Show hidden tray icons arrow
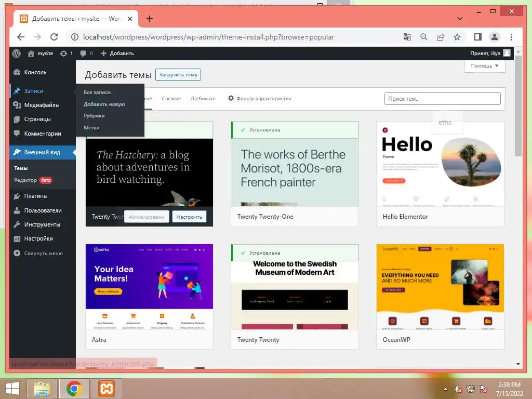 445,390
